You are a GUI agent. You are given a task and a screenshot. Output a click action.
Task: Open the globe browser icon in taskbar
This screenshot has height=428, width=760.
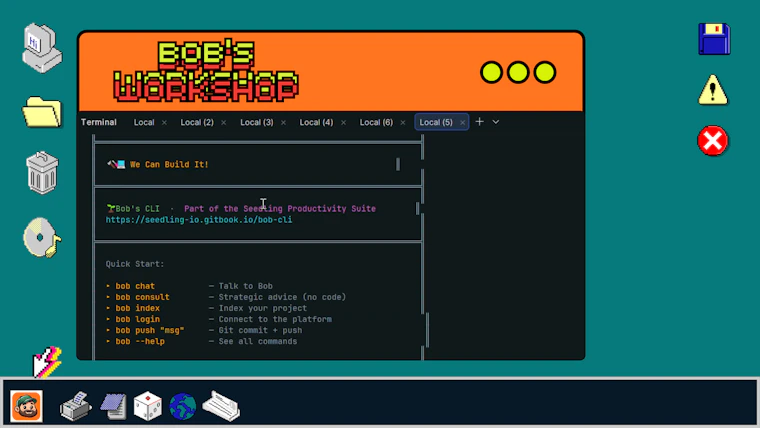tap(183, 406)
